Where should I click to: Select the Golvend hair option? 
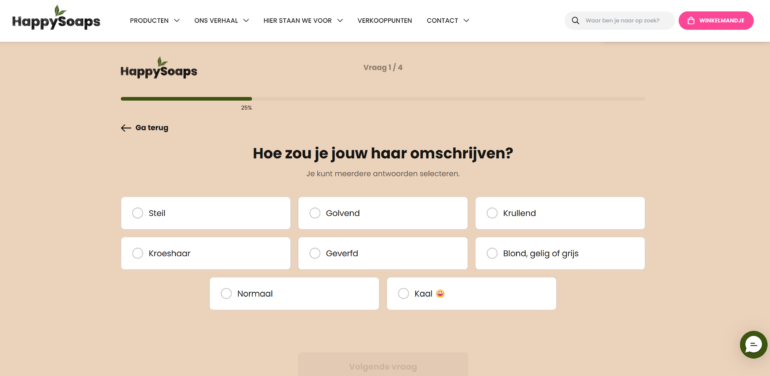(x=383, y=213)
